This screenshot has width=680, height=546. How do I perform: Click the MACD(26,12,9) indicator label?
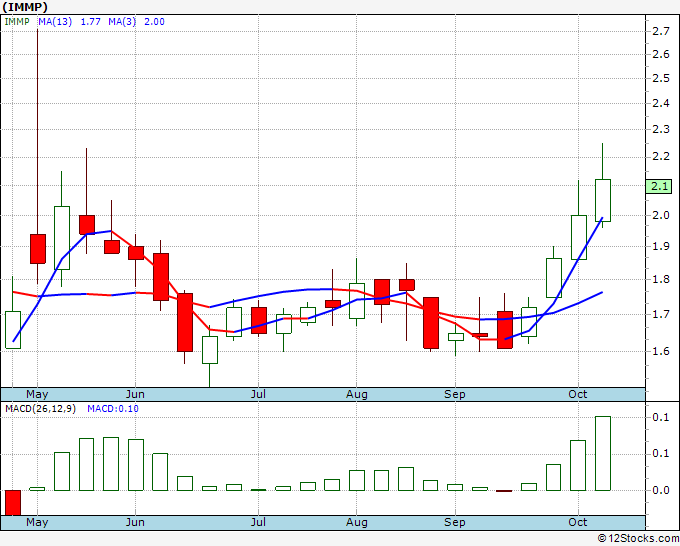tap(40, 409)
